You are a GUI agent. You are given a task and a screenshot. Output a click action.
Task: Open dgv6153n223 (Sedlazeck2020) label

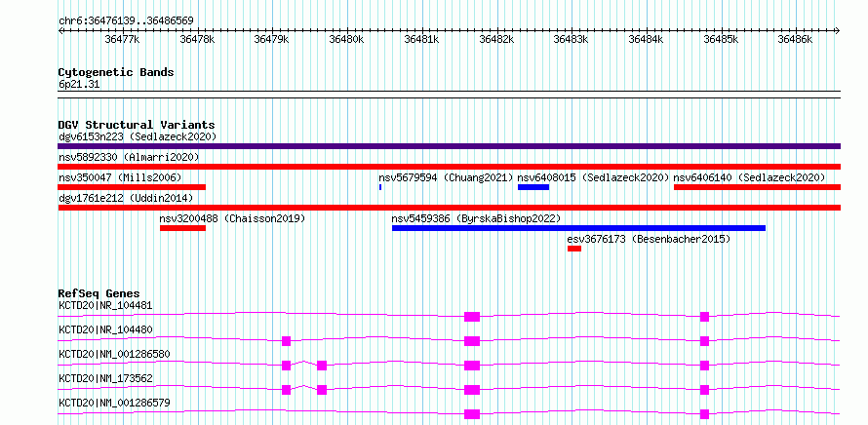[x=138, y=136]
